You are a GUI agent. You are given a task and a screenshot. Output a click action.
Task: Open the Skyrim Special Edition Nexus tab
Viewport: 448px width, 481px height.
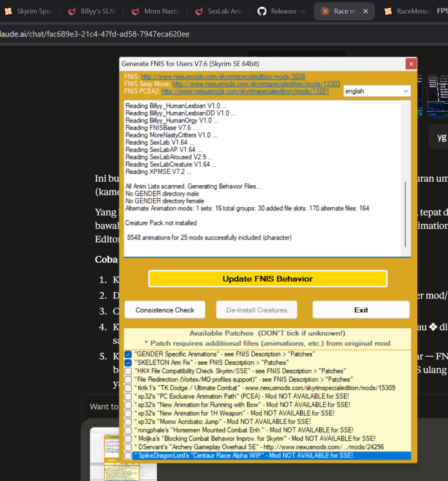tap(29, 11)
